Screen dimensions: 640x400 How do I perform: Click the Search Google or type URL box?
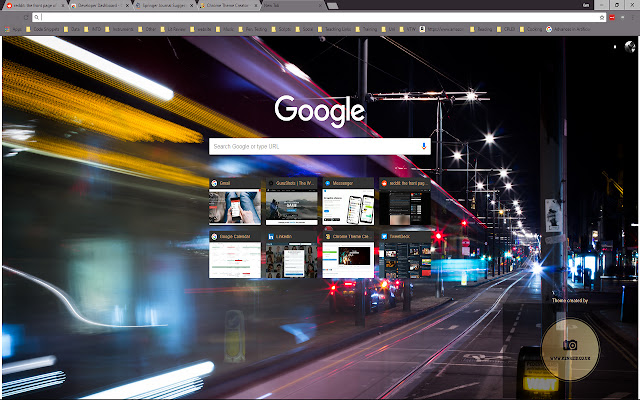[319, 146]
